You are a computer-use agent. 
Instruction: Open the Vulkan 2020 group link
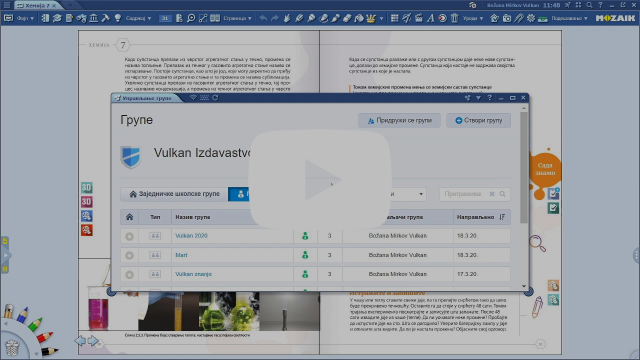pos(191,236)
